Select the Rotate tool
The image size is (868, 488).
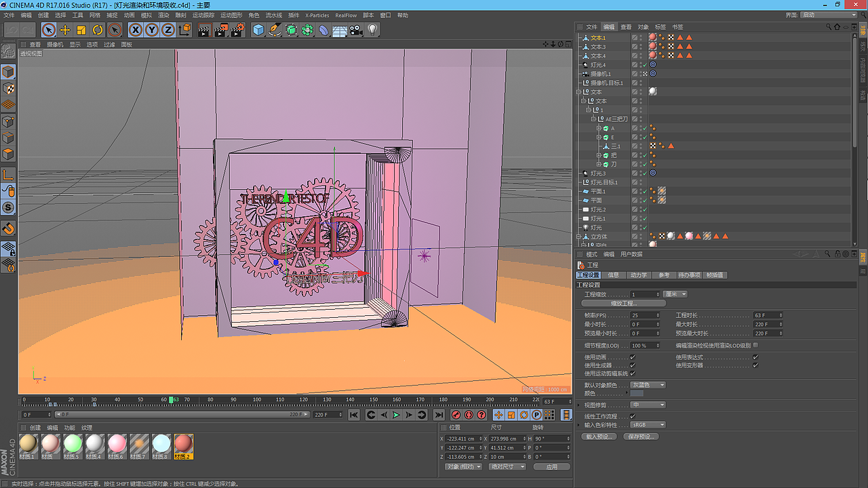(x=98, y=30)
